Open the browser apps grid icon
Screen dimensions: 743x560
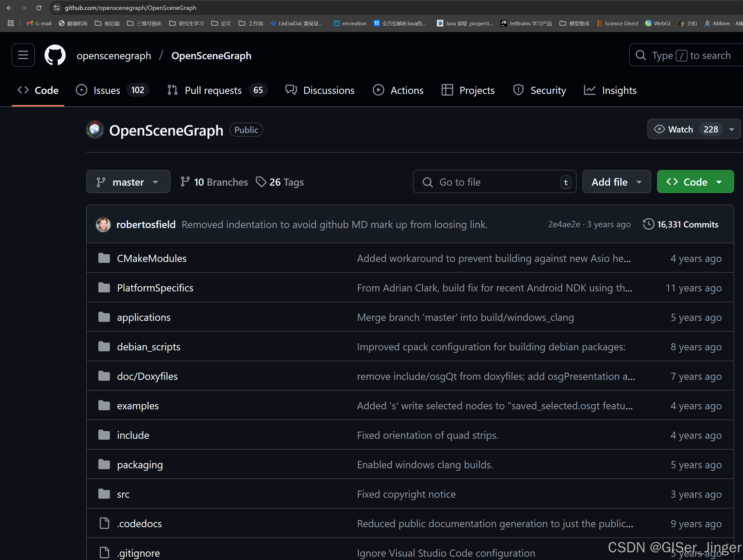coord(11,23)
